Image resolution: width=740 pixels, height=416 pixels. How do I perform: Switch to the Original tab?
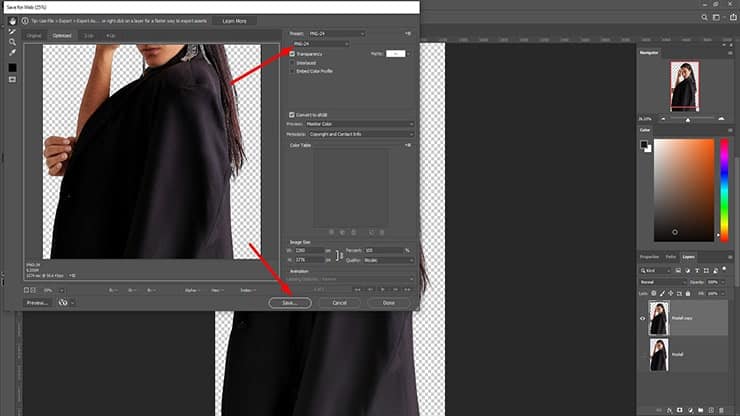coord(34,35)
